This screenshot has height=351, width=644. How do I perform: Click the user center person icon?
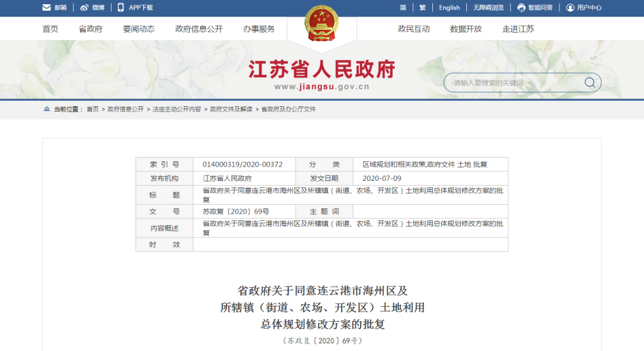(x=570, y=7)
